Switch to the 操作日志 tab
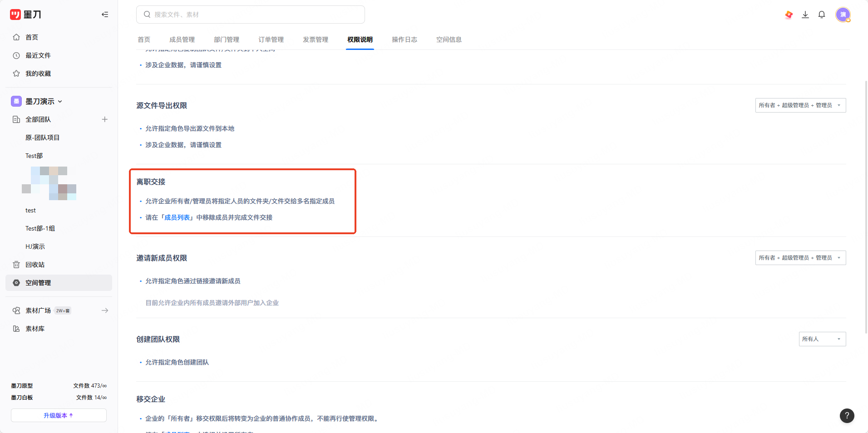Screen dimensions: 868x433 point(404,39)
